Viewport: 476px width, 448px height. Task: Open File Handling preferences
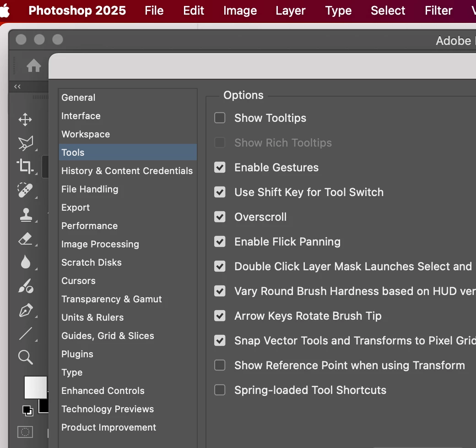128,189
